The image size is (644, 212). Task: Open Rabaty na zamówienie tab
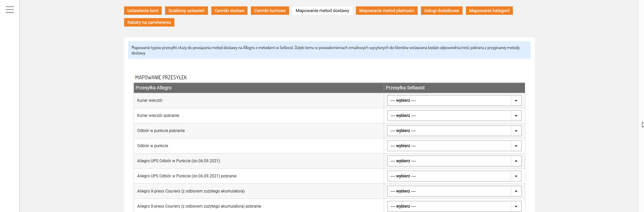point(149,23)
